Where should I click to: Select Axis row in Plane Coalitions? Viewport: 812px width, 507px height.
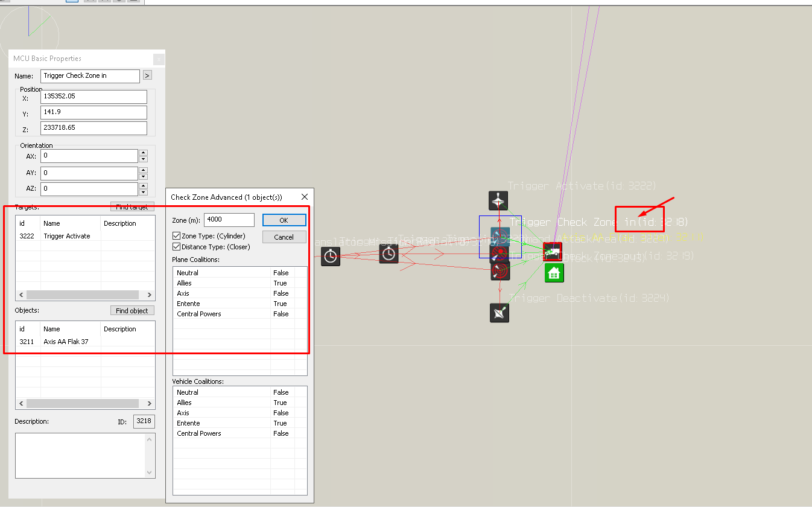coord(239,293)
